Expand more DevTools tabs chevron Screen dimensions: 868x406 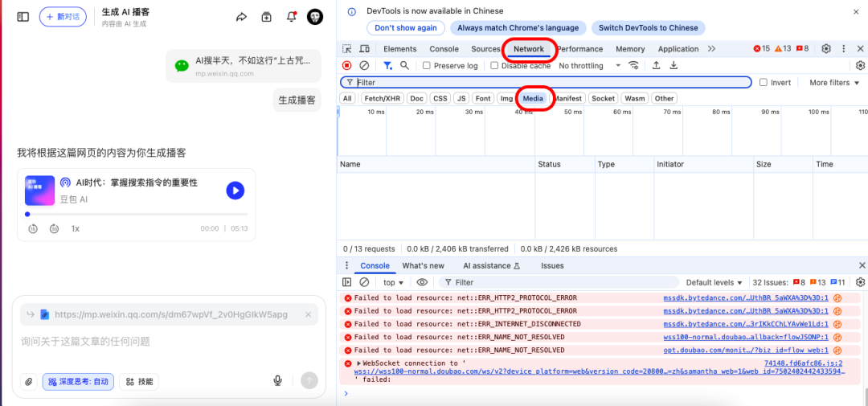tap(711, 49)
